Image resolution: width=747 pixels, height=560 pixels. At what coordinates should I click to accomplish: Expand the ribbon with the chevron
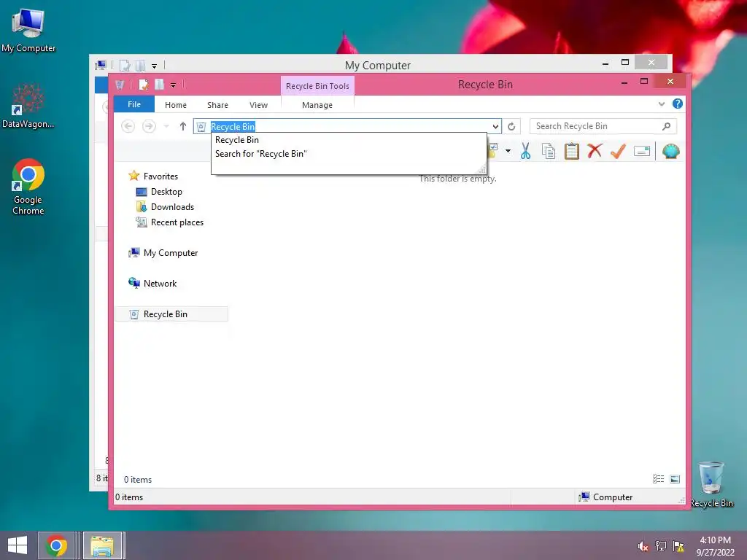661,104
